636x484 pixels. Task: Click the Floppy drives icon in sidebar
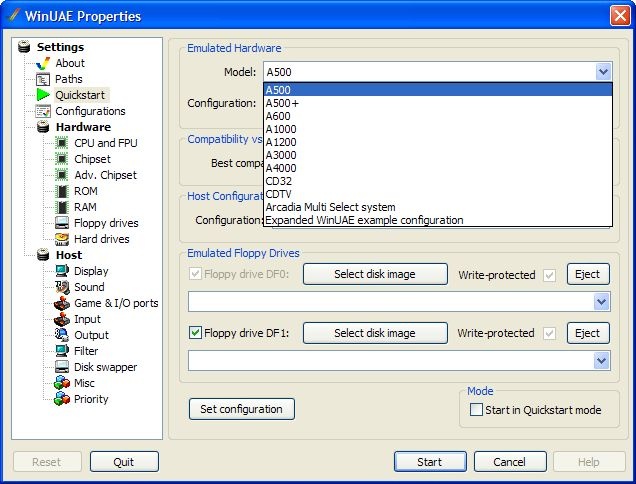click(62, 223)
